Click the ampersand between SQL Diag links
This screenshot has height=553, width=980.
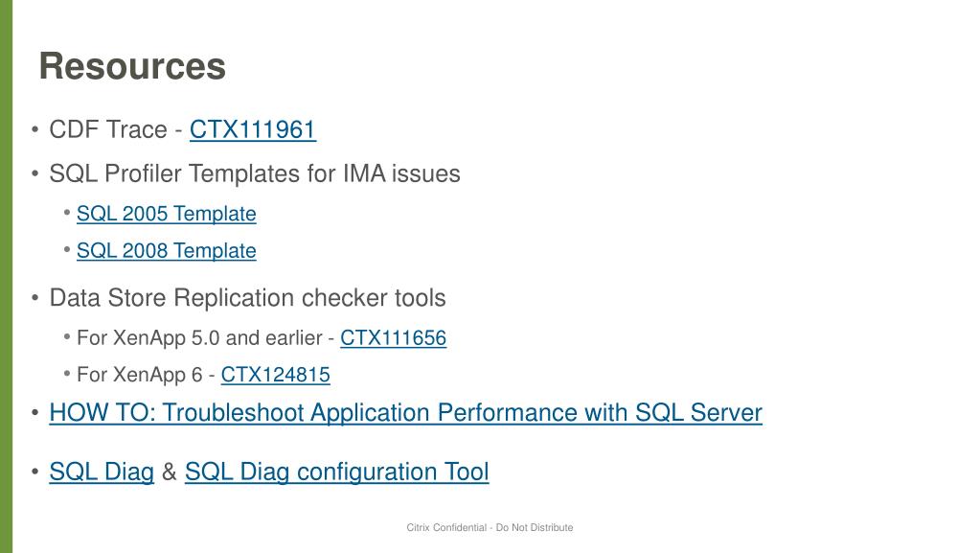[170, 472]
